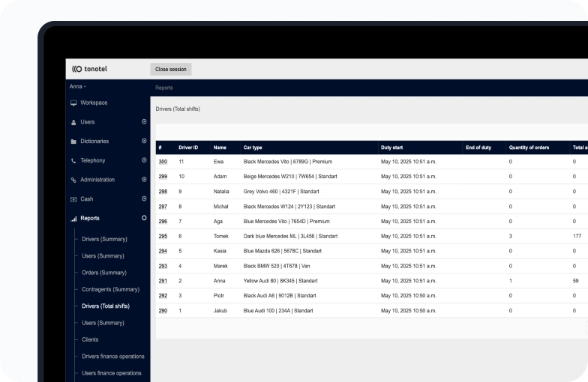Image resolution: width=588 pixels, height=382 pixels.
Task: Open shift record 295 for Tomek
Action: point(163,236)
